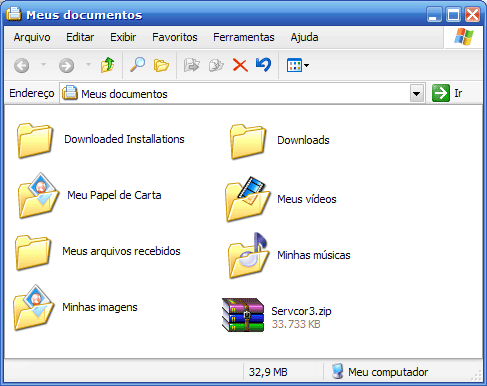Click the Minhas músicas label
Viewport: 487px width, 386px height.
314,255
